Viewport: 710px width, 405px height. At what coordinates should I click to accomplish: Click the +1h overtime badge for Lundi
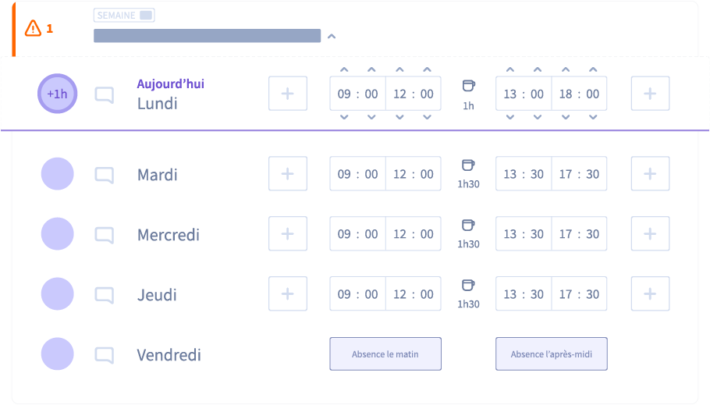coord(58,94)
